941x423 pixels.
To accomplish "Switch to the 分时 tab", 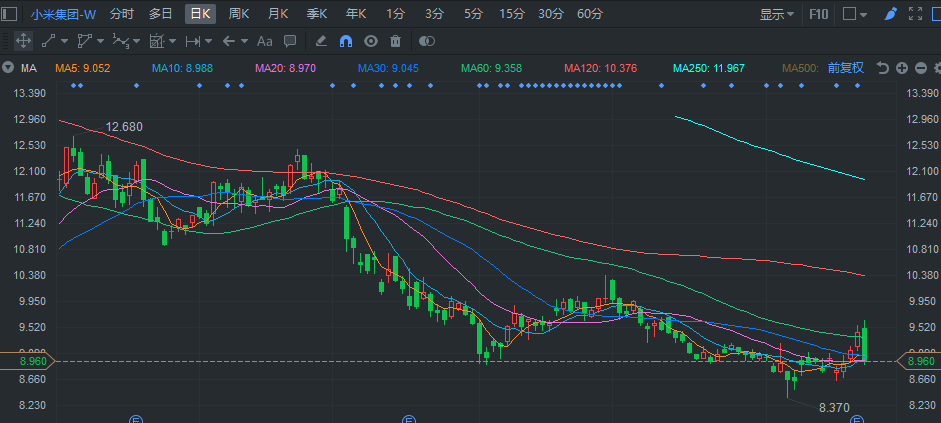I will point(122,14).
